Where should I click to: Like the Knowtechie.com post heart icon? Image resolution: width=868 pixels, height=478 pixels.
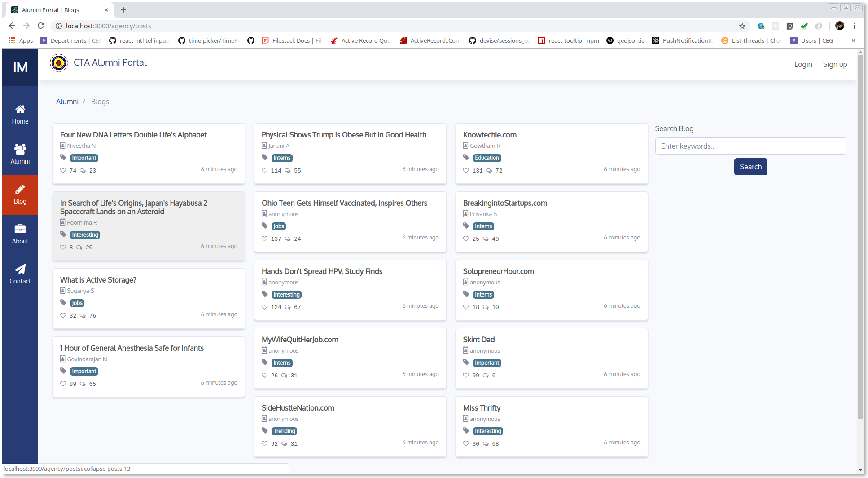coord(466,171)
